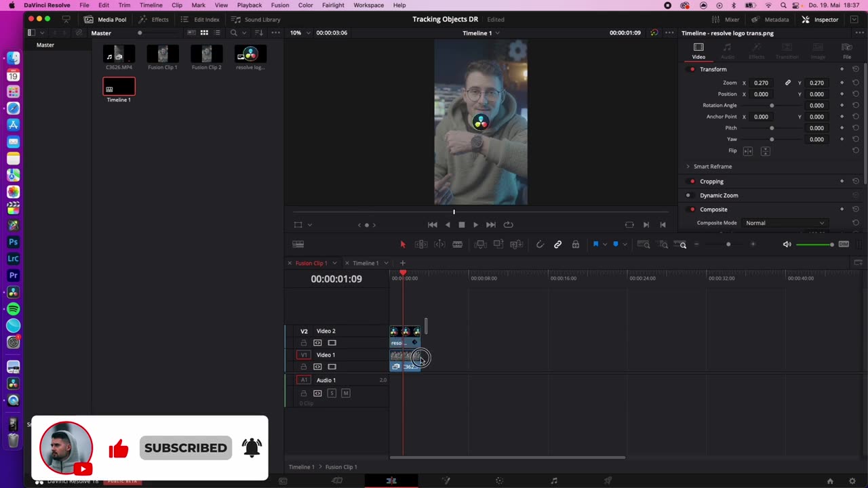Open the Composite Mode Normal dropdown
This screenshot has width=868, height=488.
(x=785, y=223)
